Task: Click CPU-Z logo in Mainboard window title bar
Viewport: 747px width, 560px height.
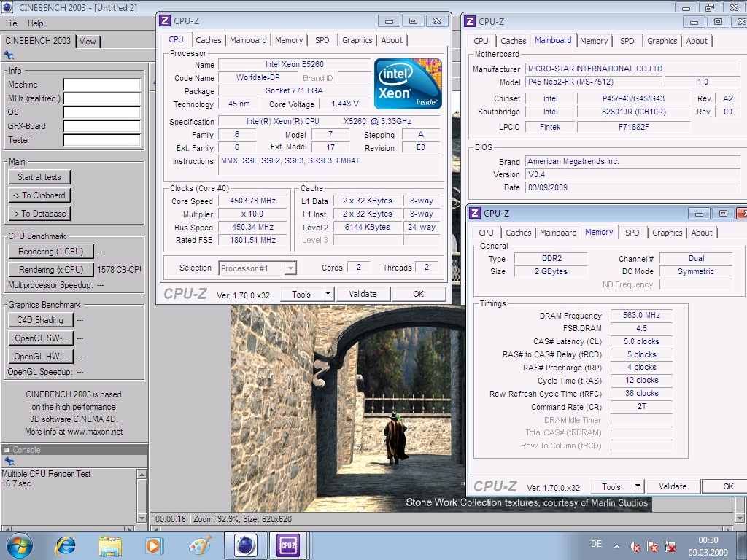Action: pyautogui.click(x=470, y=21)
